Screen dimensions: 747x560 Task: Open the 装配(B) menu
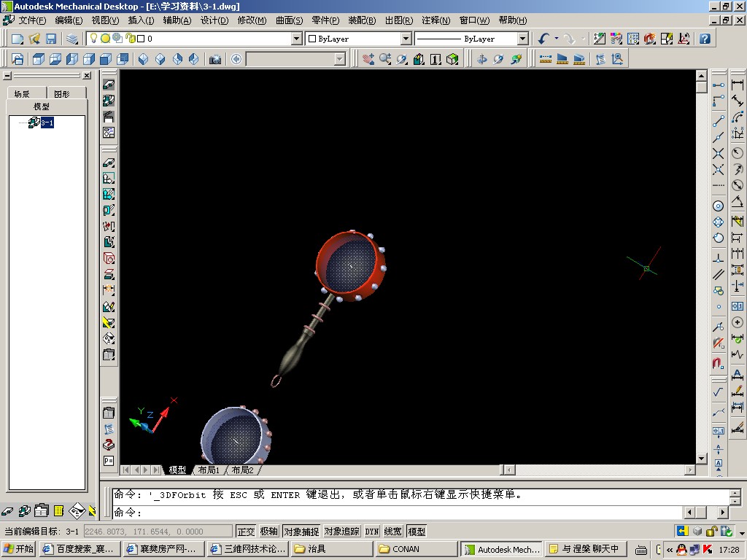[362, 20]
